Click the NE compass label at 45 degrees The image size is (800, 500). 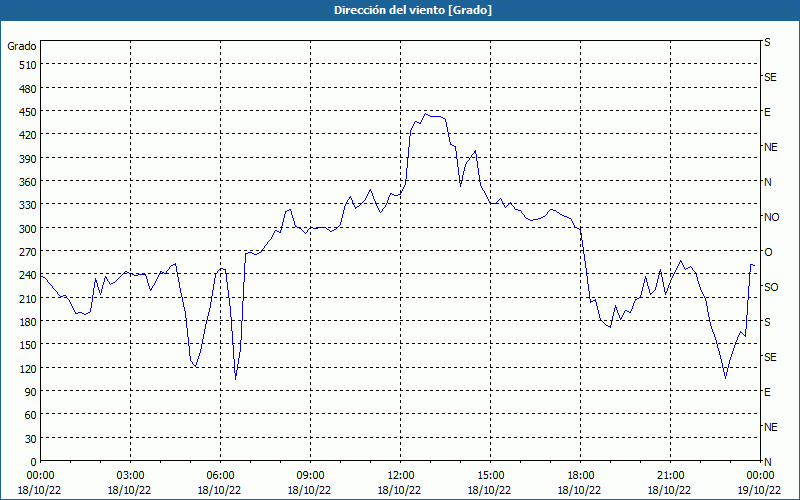[x=771, y=427]
